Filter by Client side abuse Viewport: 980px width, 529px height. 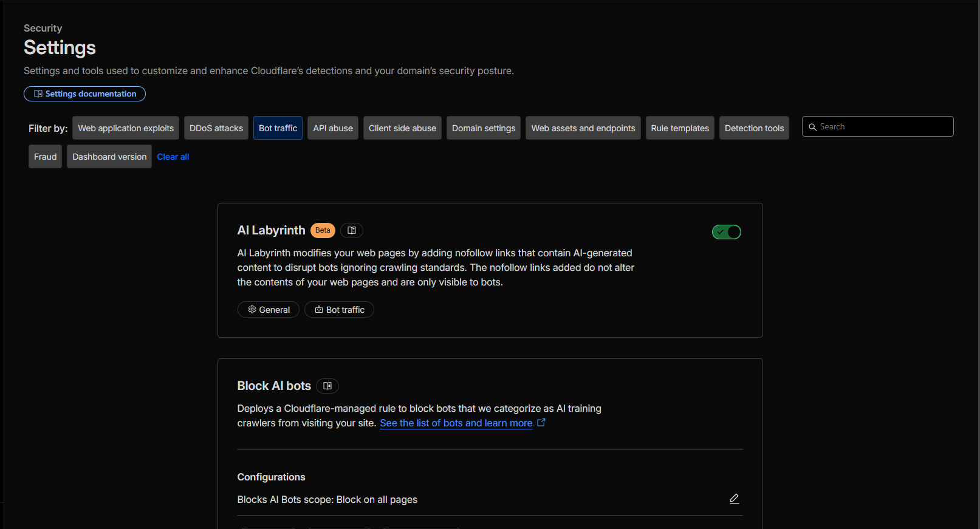[402, 128]
